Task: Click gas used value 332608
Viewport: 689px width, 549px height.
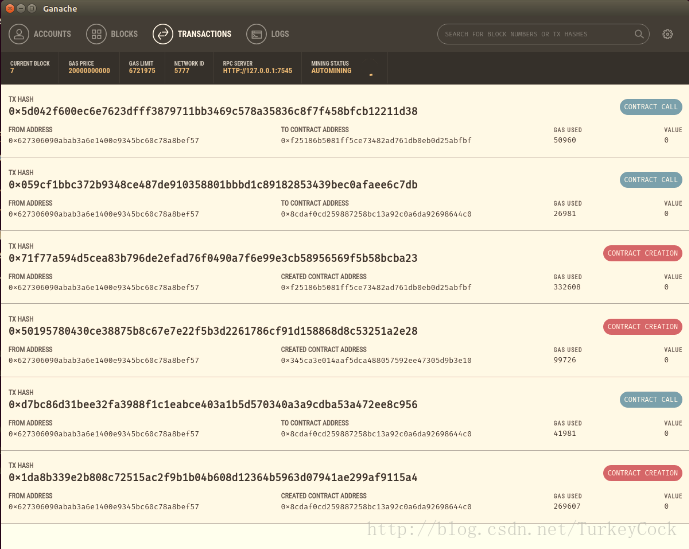Action: click(x=566, y=287)
